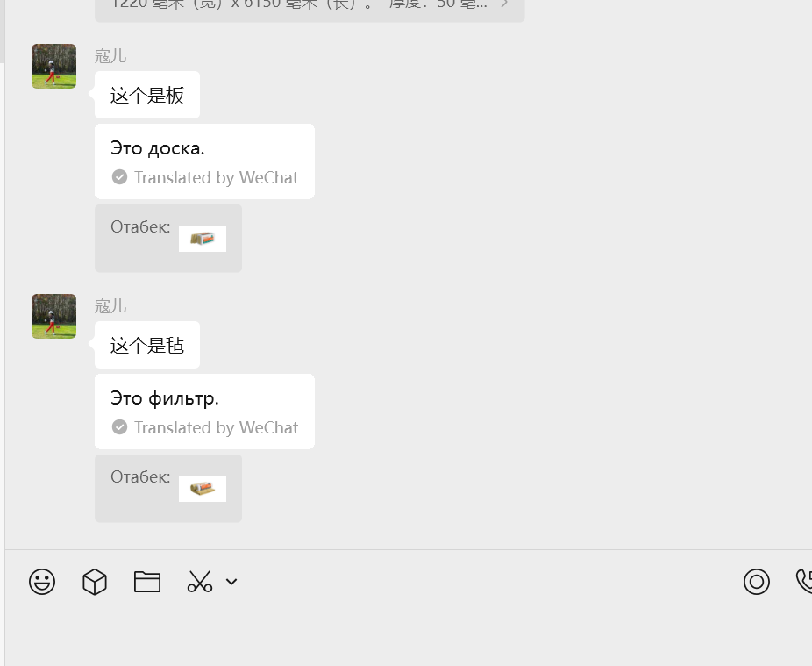Start a voice call via phone icon
The height and width of the screenshot is (666, 812).
pyautogui.click(x=804, y=582)
